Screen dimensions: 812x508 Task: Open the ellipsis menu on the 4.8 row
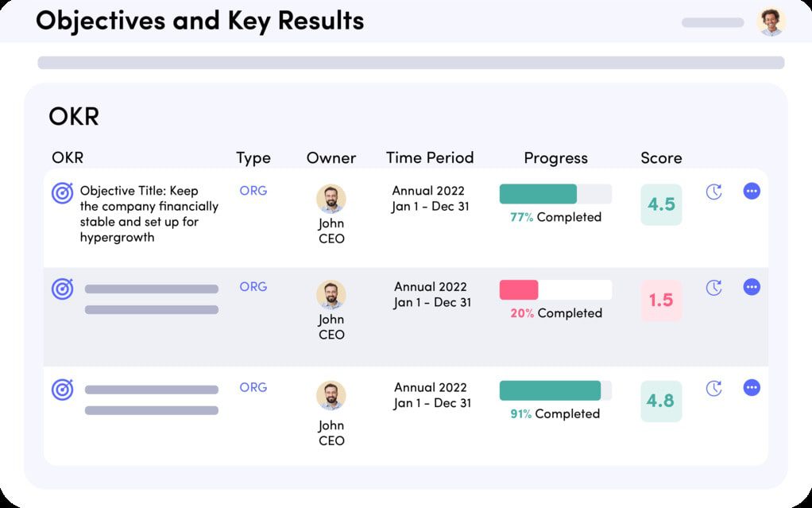click(x=752, y=388)
